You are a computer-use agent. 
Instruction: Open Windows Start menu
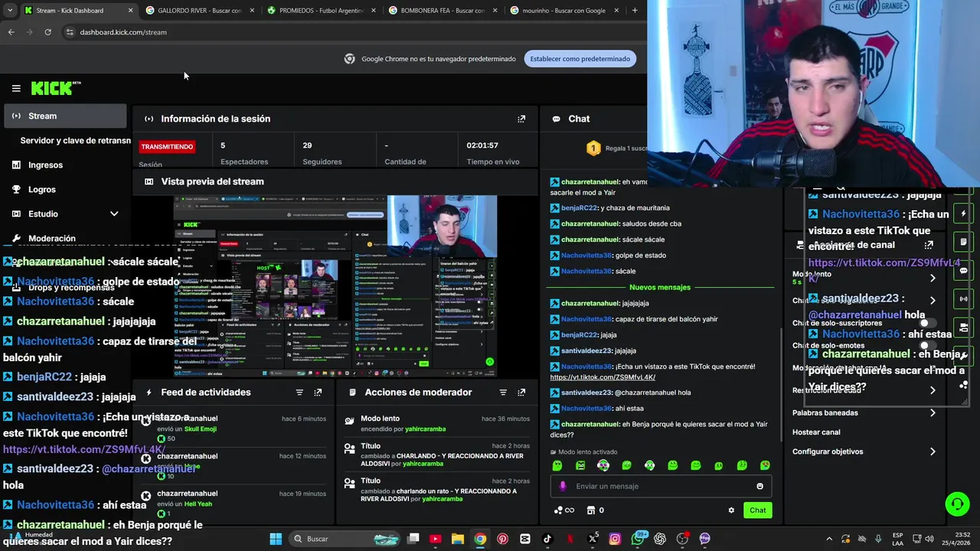tap(276, 539)
